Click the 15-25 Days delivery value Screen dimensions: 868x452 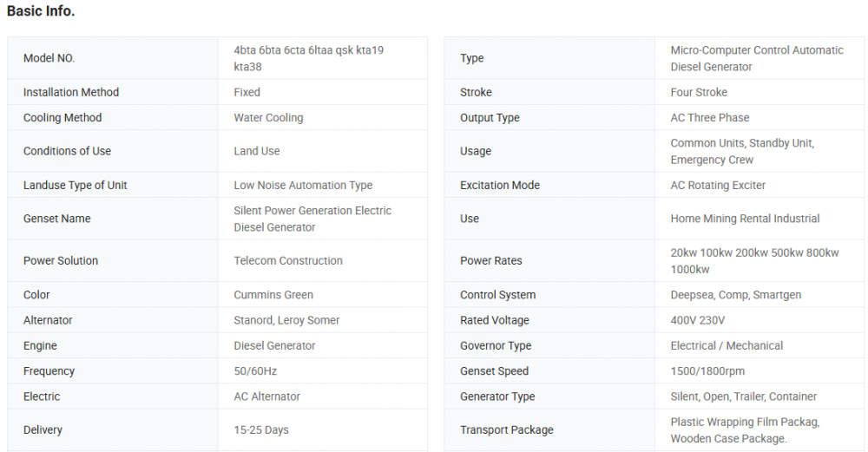coord(261,429)
